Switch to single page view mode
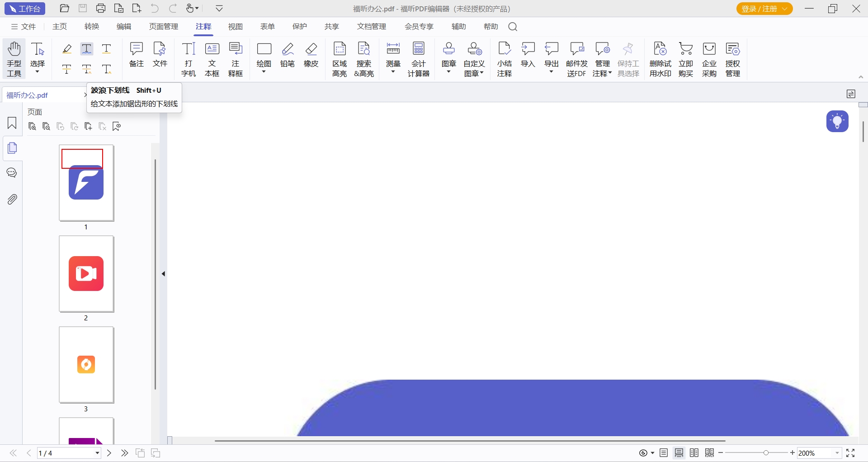 pos(664,453)
